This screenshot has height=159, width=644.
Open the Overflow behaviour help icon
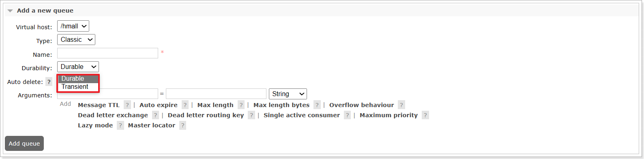tap(401, 105)
